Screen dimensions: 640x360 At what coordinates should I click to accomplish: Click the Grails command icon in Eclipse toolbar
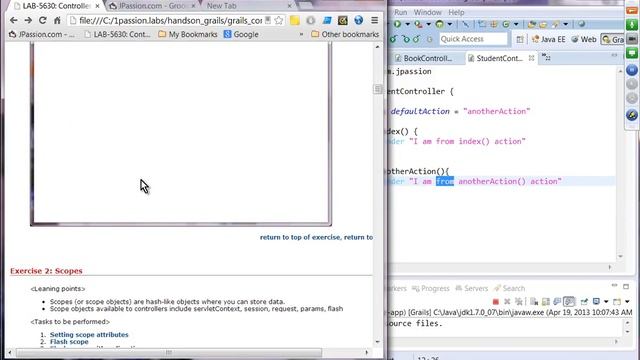[440, 24]
